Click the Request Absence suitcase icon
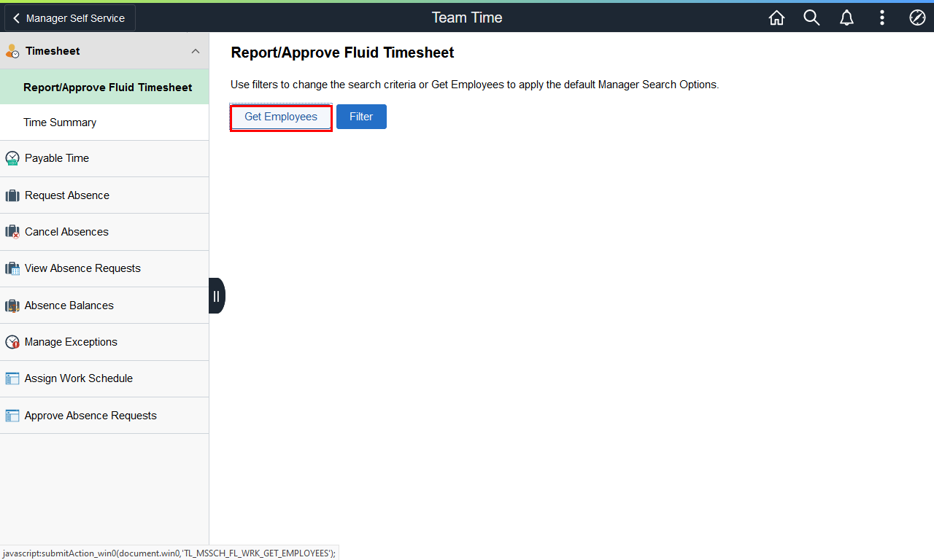 12,195
